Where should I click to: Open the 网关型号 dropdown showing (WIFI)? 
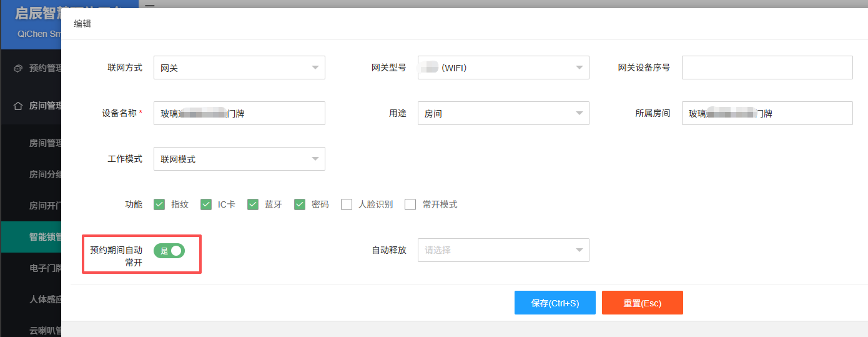pos(503,68)
